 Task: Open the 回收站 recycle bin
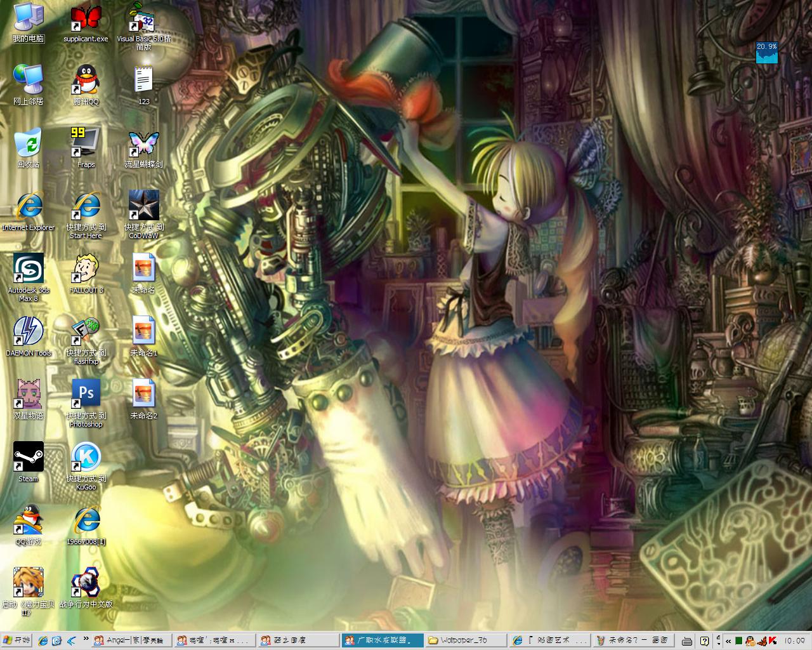click(x=29, y=148)
